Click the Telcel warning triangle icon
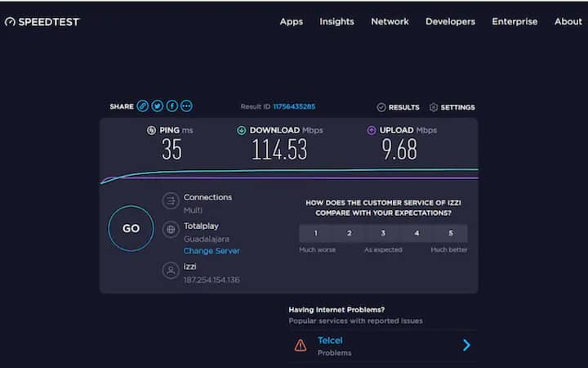 tap(301, 345)
